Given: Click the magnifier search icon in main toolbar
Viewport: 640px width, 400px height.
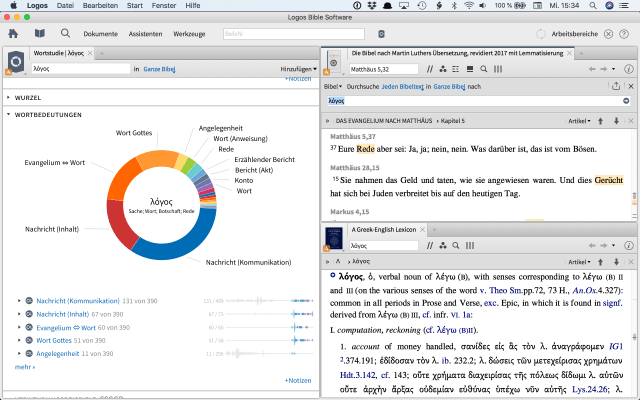Looking at the screenshot, I should (x=66, y=33).
